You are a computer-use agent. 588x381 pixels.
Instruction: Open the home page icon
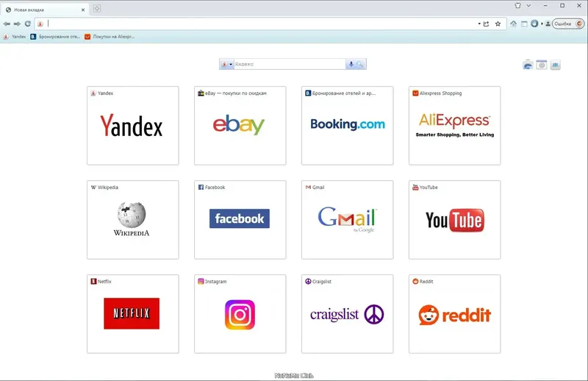(x=513, y=24)
